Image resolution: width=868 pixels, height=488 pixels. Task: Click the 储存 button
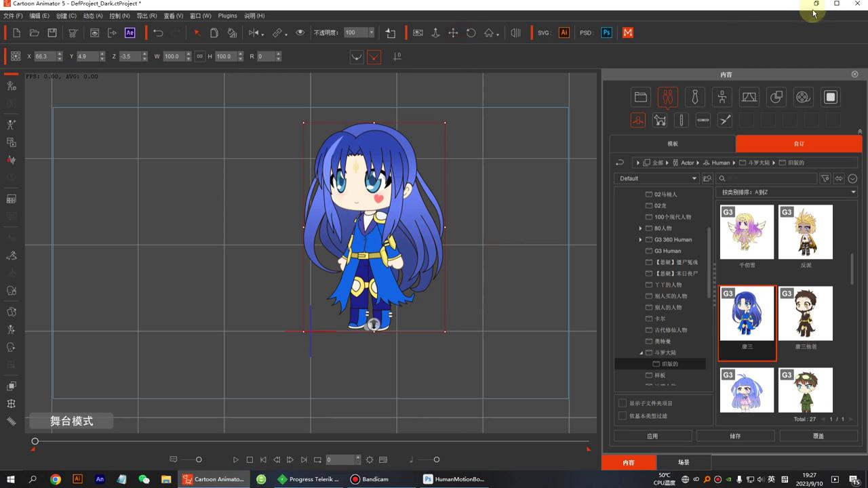[x=735, y=436]
